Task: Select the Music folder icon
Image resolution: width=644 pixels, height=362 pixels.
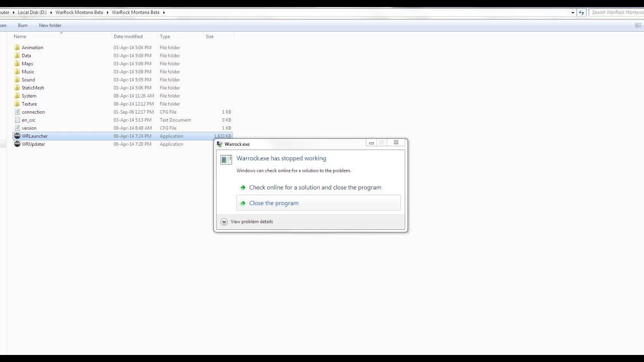Action: point(17,72)
